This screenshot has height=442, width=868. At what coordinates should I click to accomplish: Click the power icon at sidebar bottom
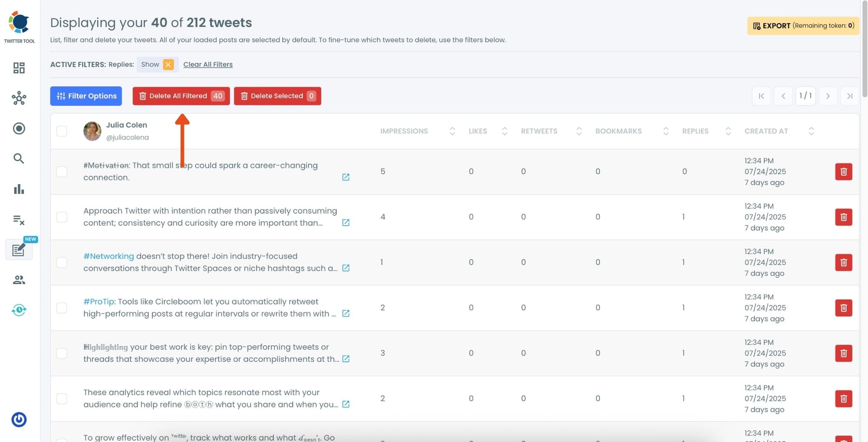pyautogui.click(x=19, y=419)
